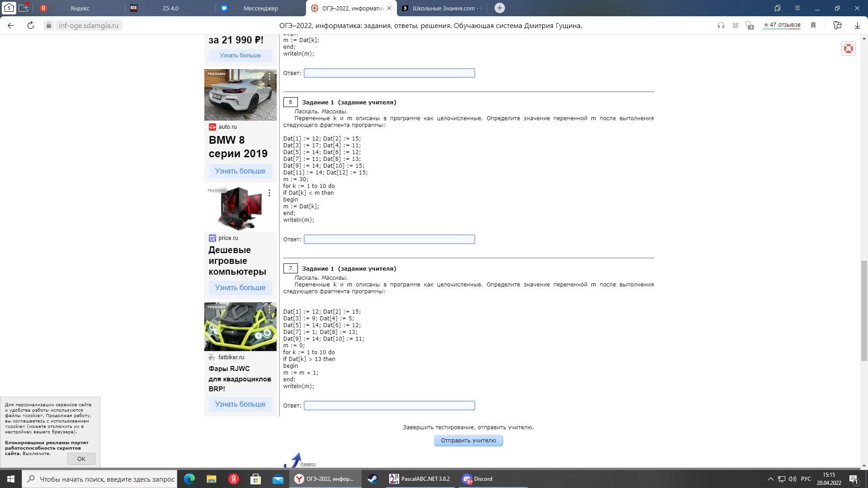This screenshot has height=488, width=868.
Task: Open a new tab with the plus button
Action: [500, 8]
